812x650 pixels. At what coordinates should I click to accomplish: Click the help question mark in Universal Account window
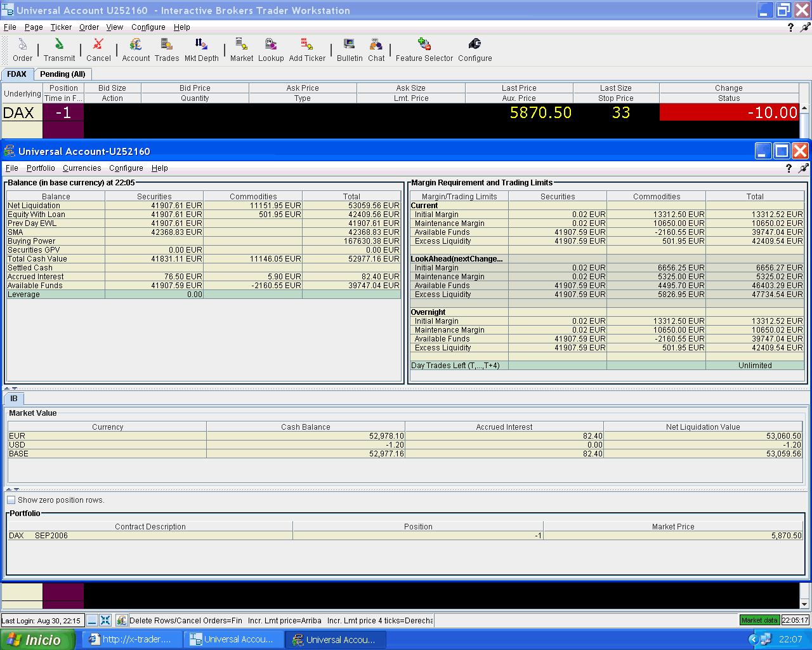(x=789, y=168)
